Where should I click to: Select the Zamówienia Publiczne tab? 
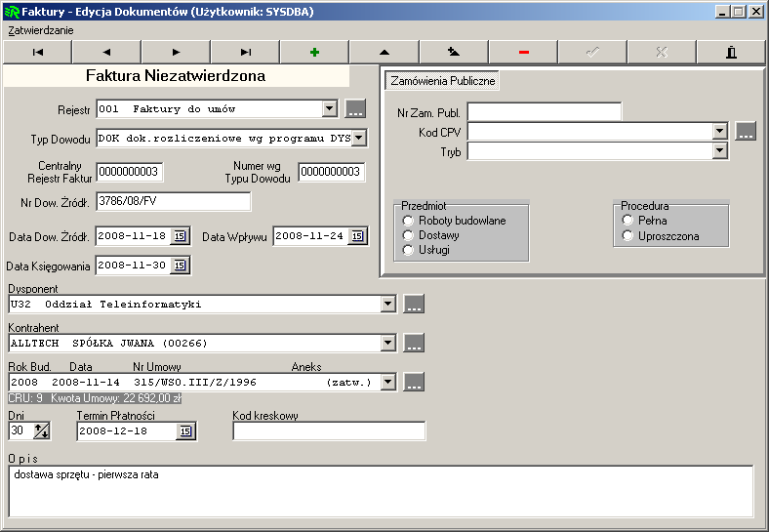(x=442, y=80)
